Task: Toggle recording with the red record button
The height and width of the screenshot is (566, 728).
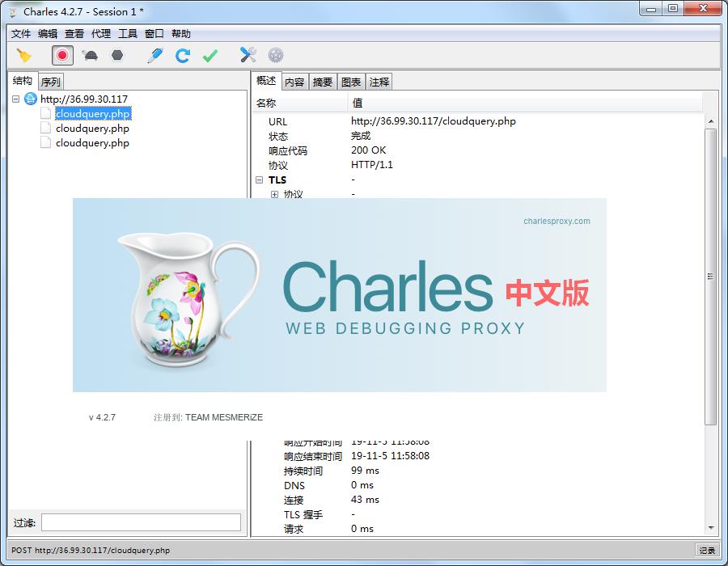Action: [61, 55]
